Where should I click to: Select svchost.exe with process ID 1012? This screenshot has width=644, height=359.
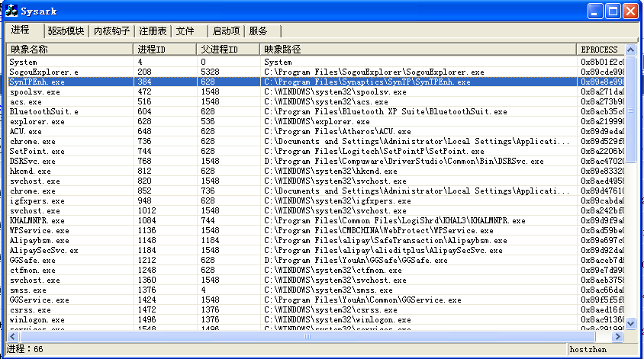pyautogui.click(x=316, y=211)
